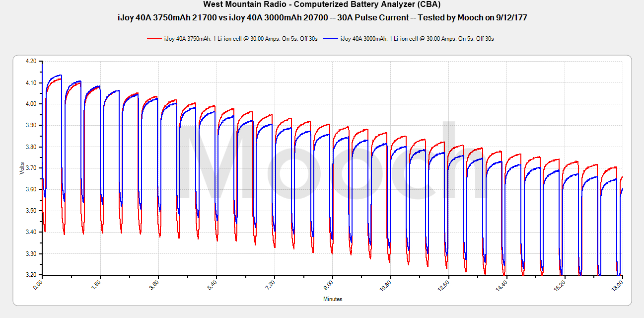Click the title "West Mountain Radio - Computerized Battery Analyzer (CBA)"

322,5
